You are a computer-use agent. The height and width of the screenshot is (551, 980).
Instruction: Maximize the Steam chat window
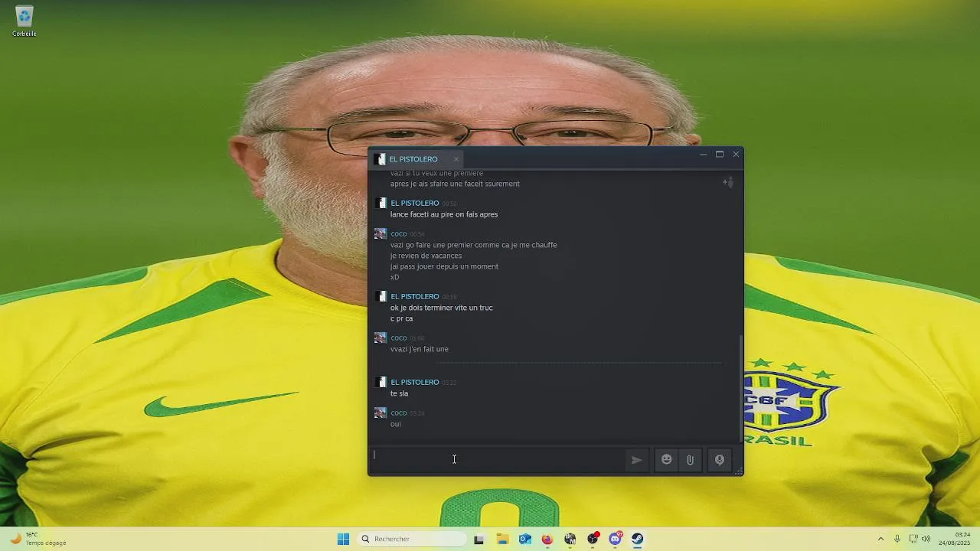[x=720, y=155]
